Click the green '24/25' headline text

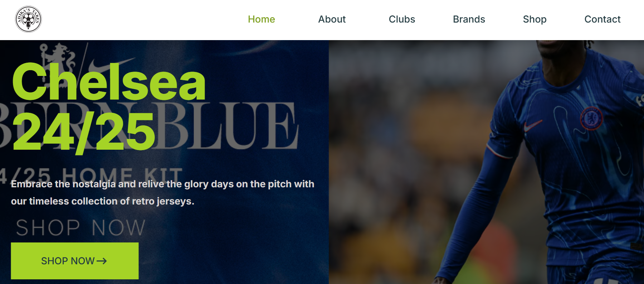(84, 132)
